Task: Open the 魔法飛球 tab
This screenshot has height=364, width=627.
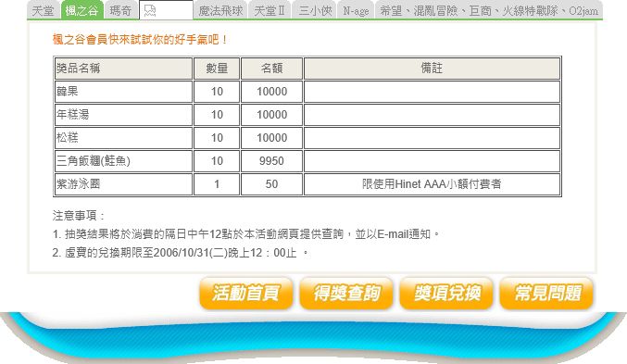Action: pyautogui.click(x=220, y=10)
